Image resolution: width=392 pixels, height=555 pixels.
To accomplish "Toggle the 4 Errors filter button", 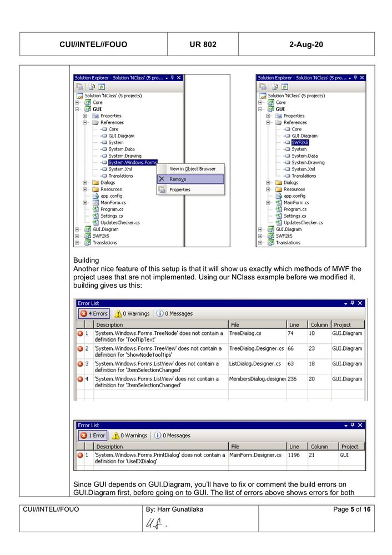I will point(94,313).
